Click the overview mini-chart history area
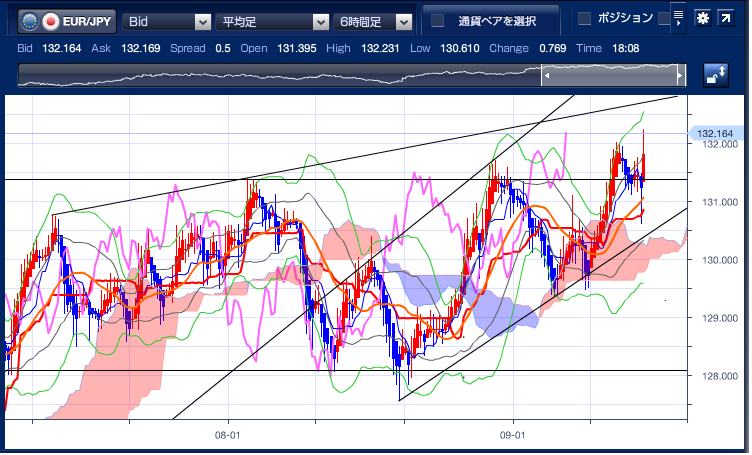Screen dimensions: 752x455 click(x=280, y=75)
